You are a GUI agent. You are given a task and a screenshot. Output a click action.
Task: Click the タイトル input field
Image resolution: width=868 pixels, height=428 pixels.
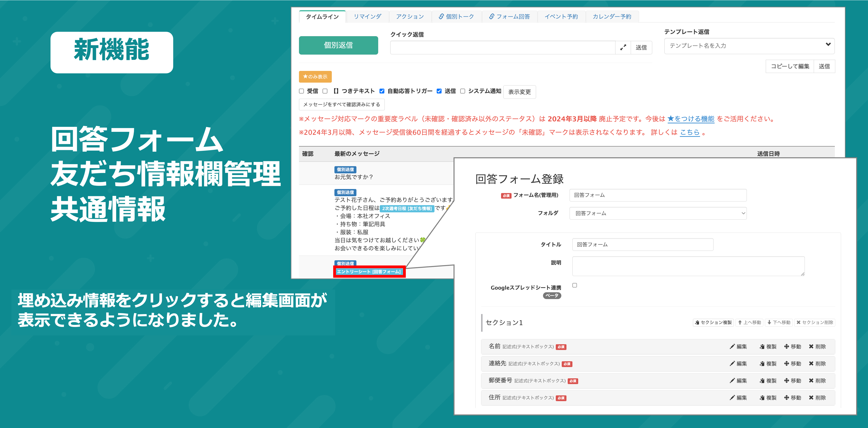tap(643, 245)
